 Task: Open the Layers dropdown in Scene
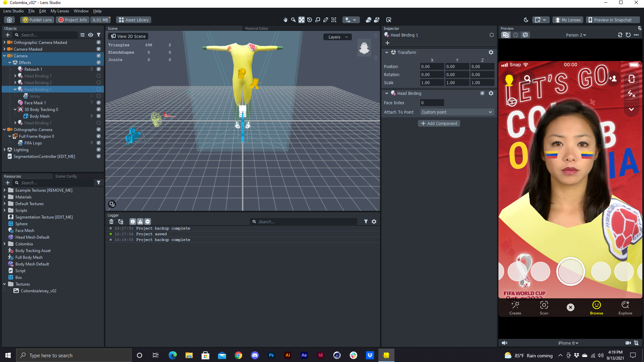coord(338,37)
